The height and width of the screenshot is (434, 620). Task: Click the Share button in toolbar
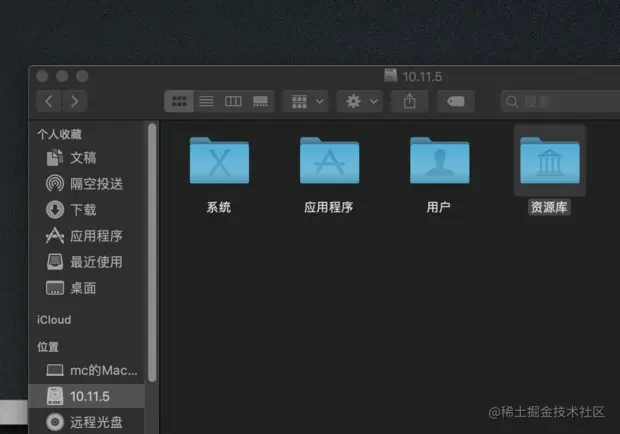tap(410, 101)
